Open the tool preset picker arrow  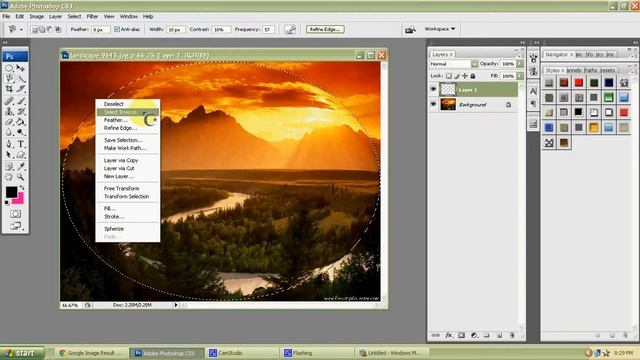(21, 29)
